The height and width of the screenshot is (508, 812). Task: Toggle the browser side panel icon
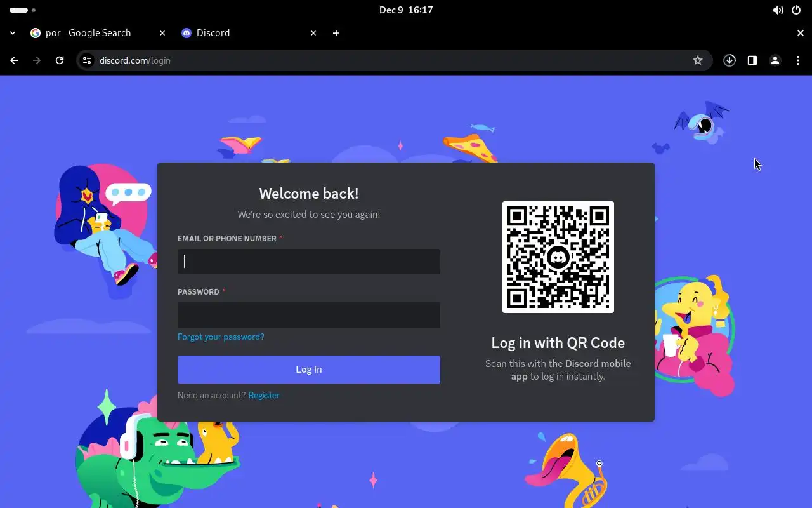point(752,60)
